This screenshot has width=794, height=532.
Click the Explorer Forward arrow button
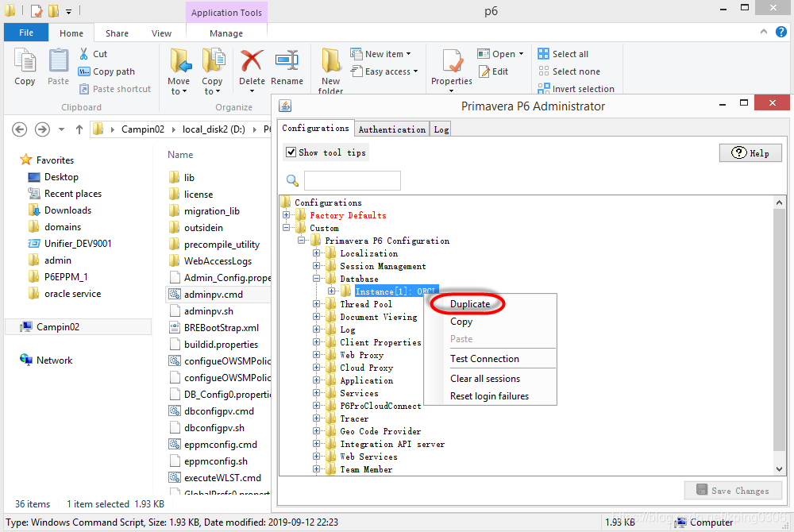(x=42, y=129)
